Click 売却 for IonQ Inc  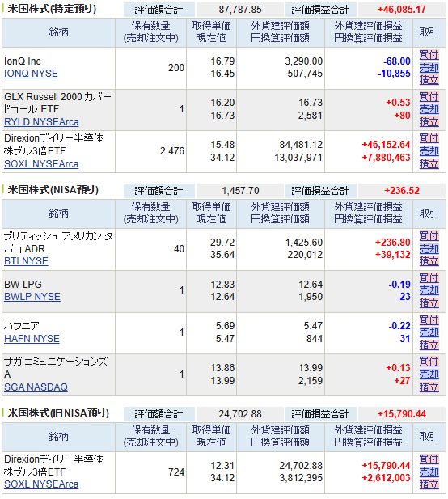pyautogui.click(x=429, y=67)
